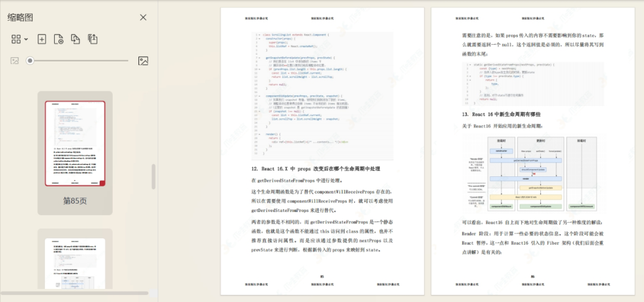Click the large thumbnail size icon
This screenshot has height=302, width=644.
(143, 61)
